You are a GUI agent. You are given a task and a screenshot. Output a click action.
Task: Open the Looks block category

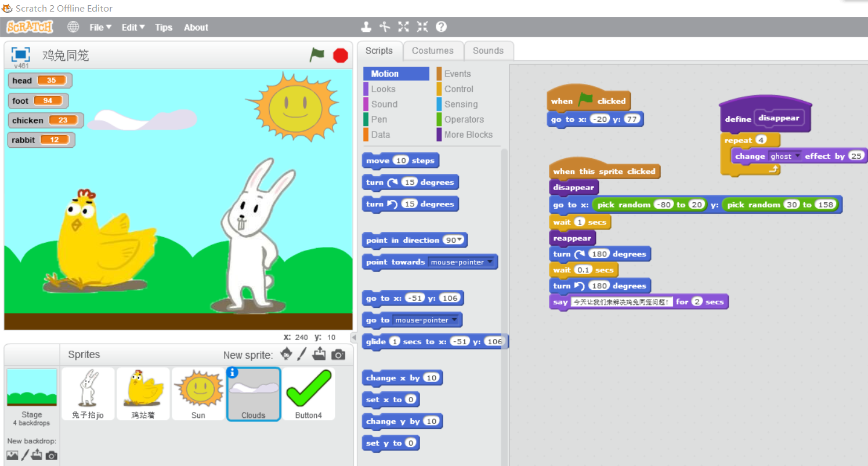point(383,89)
